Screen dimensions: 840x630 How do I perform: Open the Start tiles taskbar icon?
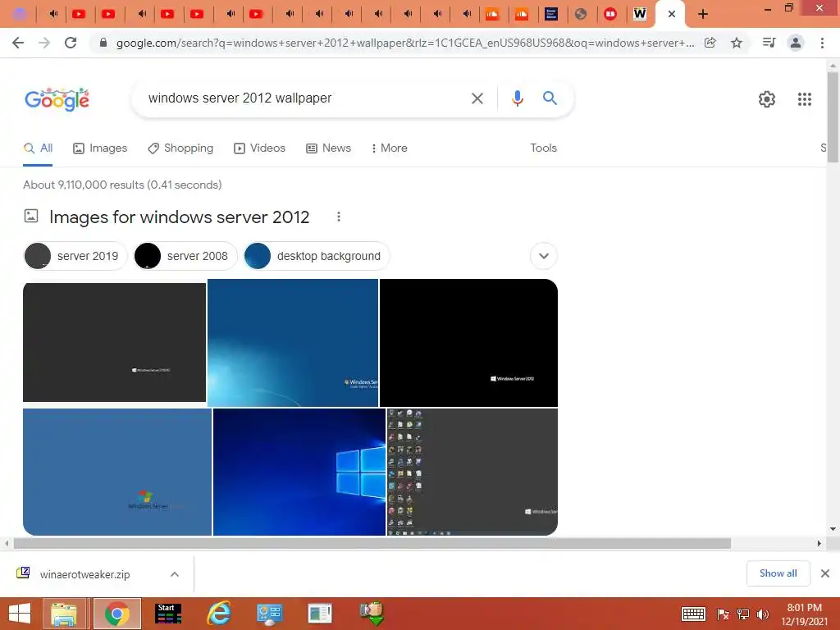coord(167,614)
